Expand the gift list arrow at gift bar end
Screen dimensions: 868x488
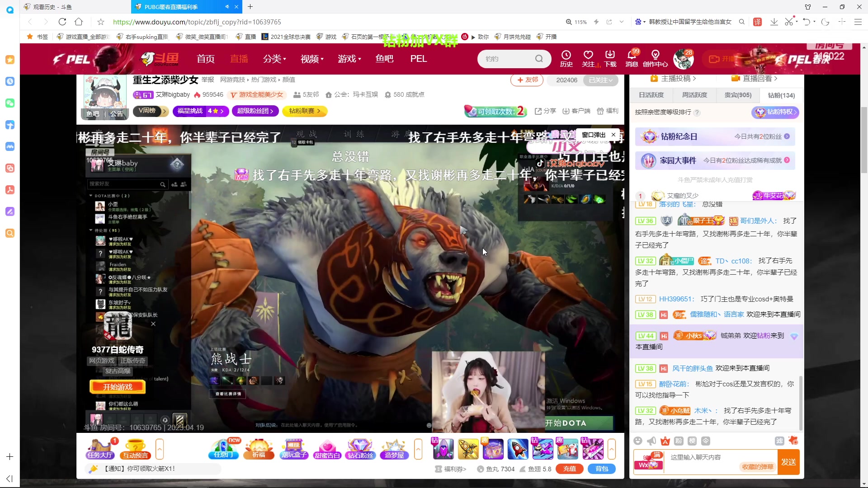(612, 449)
